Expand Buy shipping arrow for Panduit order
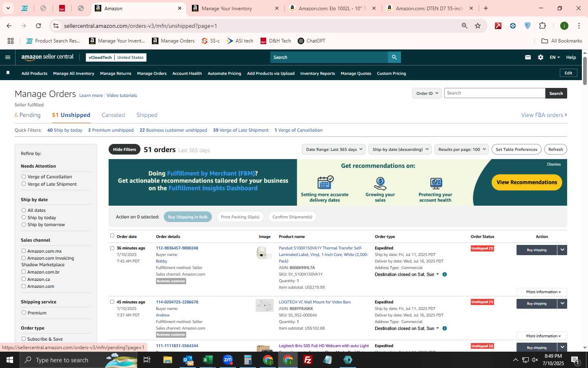This screenshot has width=588, height=368. [x=562, y=250]
